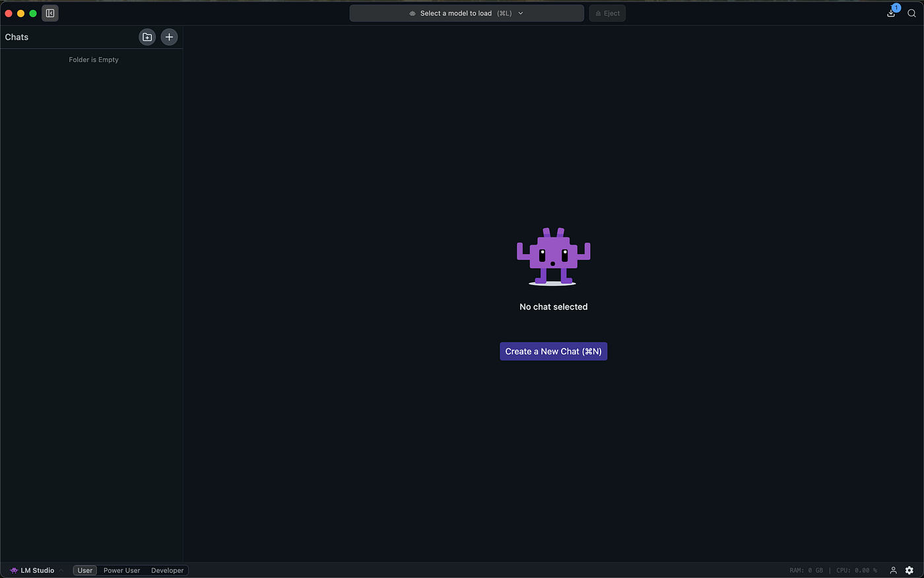This screenshot has width=924, height=578.
Task: Click the plus icon to add chat
Action: tap(169, 37)
